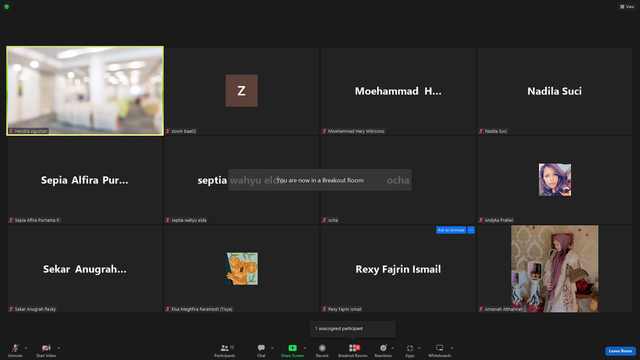The image size is (640, 360).
Task: Open the Apps icon
Action: point(410,348)
